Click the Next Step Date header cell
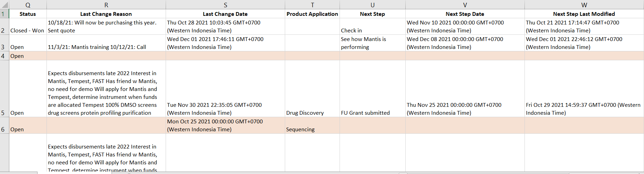Viewport: 644px width, 174px height. (x=465, y=14)
